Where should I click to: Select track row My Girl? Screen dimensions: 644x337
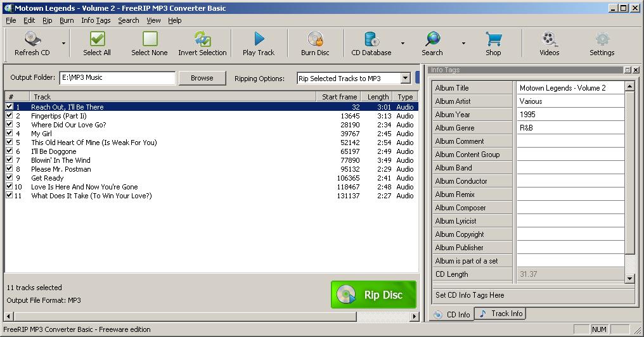[x=212, y=134]
